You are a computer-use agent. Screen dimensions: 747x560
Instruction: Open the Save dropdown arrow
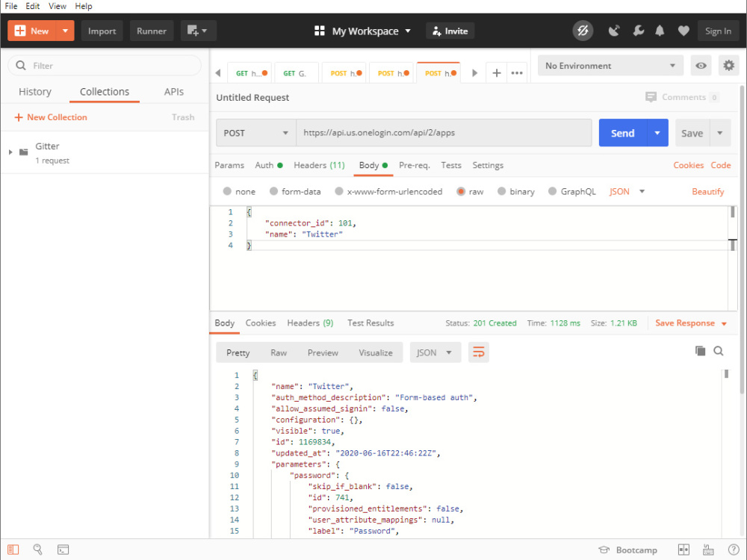coord(720,133)
